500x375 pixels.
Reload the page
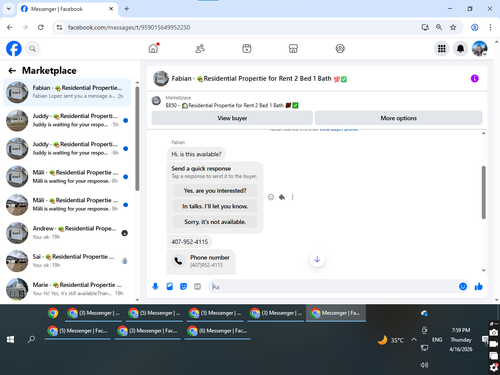41,27
